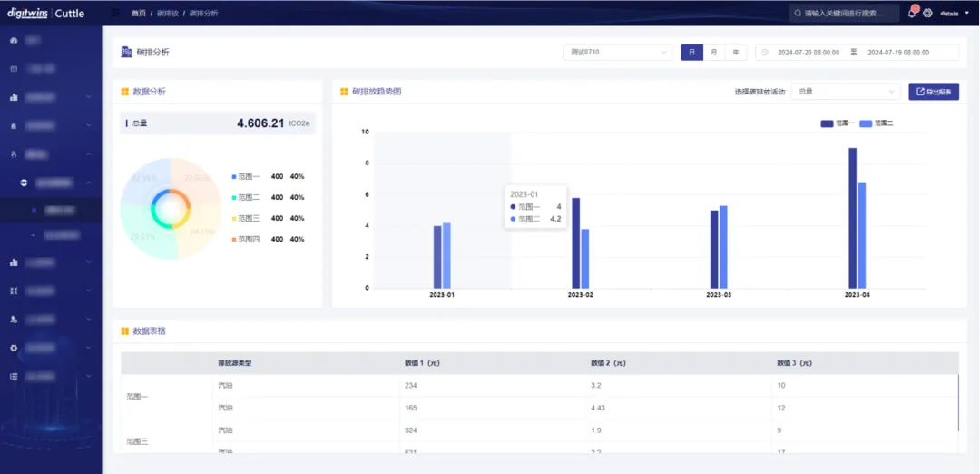The height and width of the screenshot is (474, 980).
Task: Click the end date 2024-07-19 08:00:00 field
Action: point(898,53)
